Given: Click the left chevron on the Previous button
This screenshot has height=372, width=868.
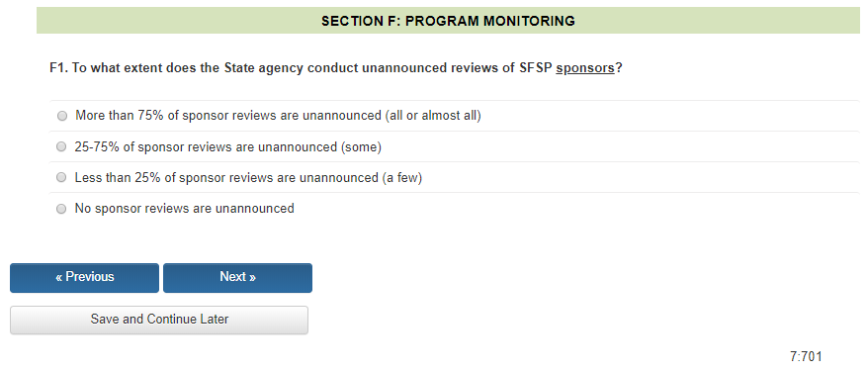Looking at the screenshot, I should pyautogui.click(x=58, y=277).
